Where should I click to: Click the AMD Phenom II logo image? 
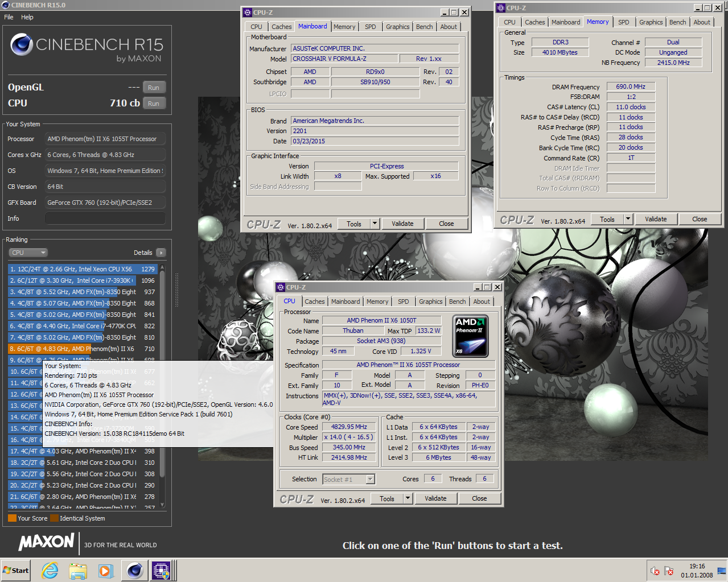[x=470, y=336]
